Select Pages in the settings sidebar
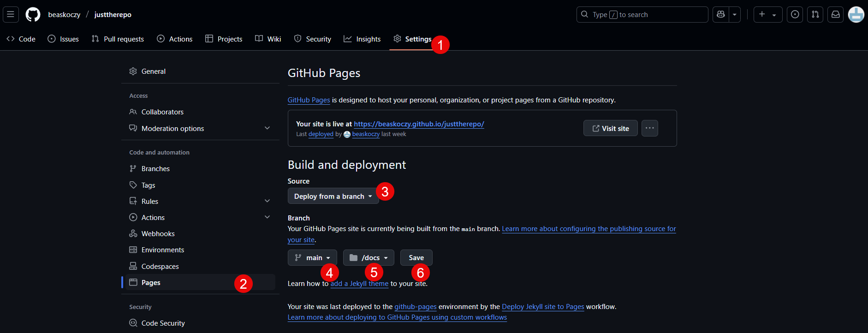Screen dimensions: 868x333 click(x=200, y=282)
